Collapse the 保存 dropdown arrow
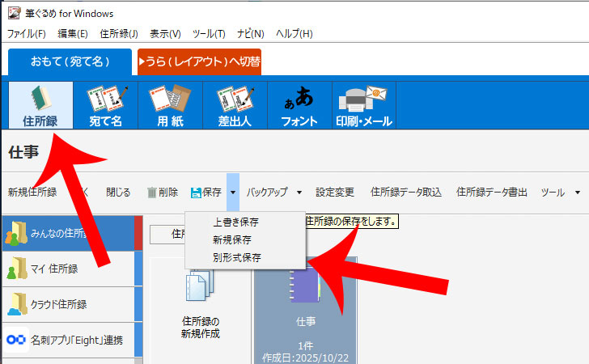The height and width of the screenshot is (364, 589). tap(232, 193)
